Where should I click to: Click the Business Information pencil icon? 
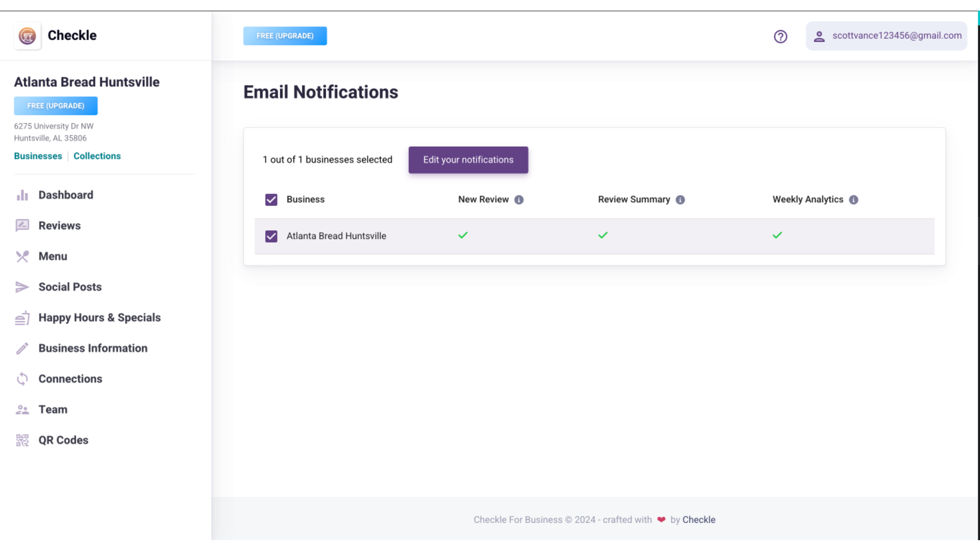point(22,348)
